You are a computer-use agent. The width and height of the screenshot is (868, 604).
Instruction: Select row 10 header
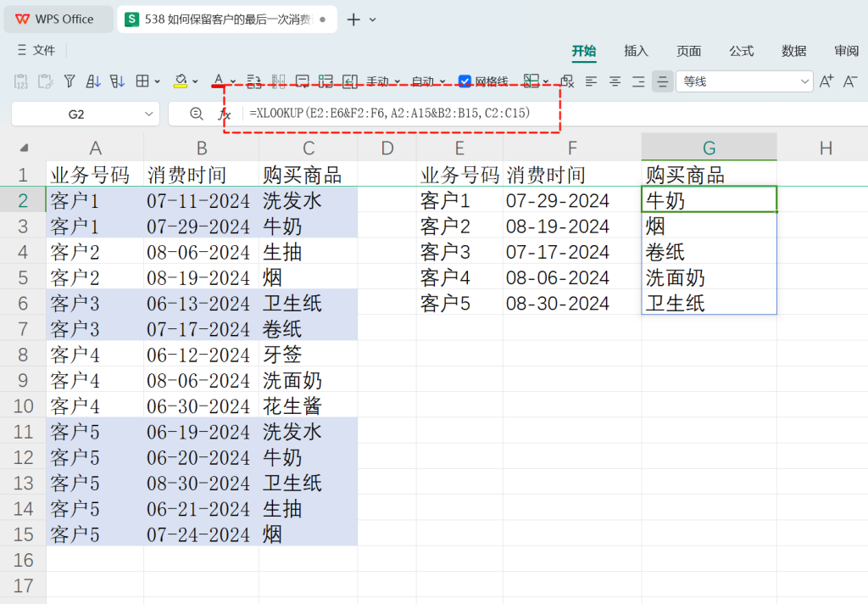[23, 406]
